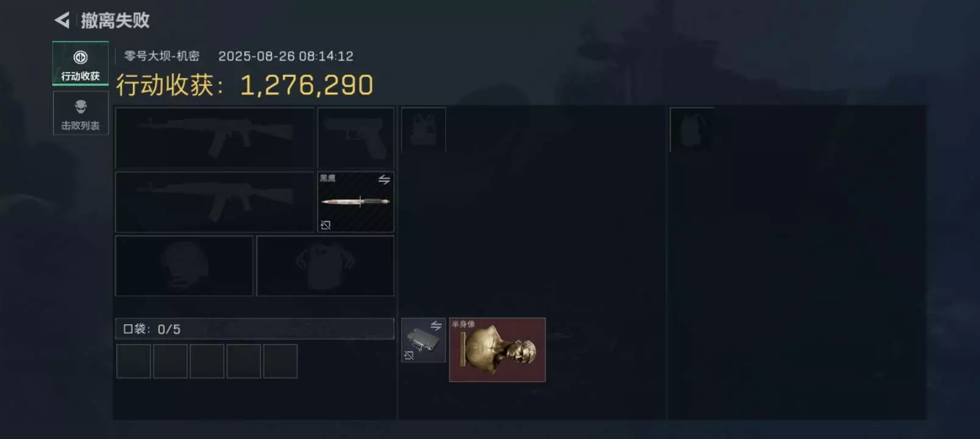Click swap arrows on the safe box slot

436,326
